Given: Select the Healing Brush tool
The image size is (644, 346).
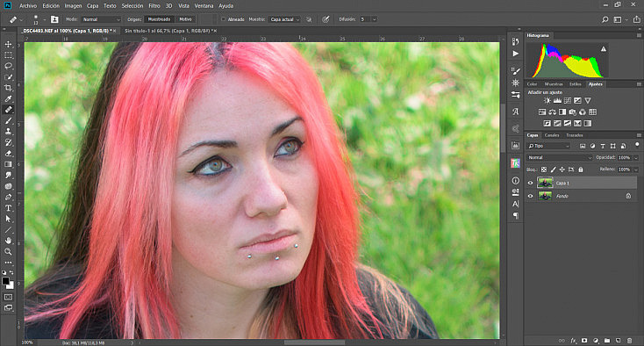Looking at the screenshot, I should pyautogui.click(x=8, y=110).
